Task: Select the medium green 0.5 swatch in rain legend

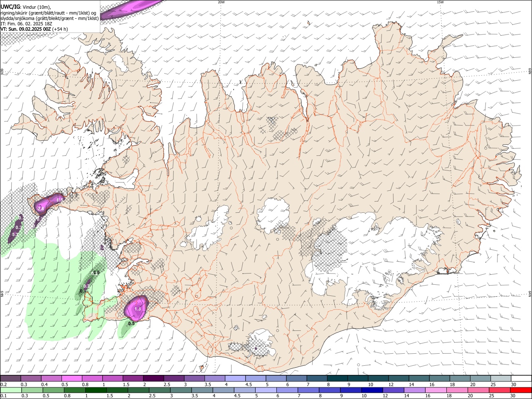Action: pos(53,390)
